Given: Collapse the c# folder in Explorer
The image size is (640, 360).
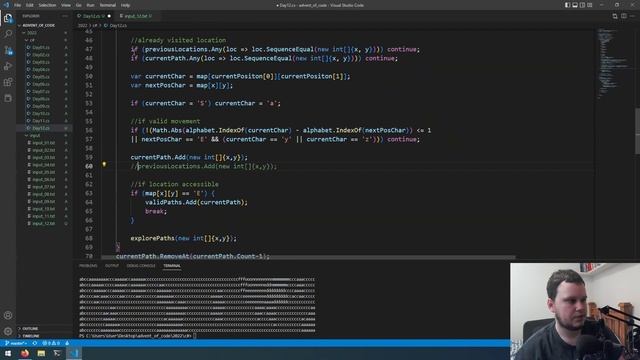Looking at the screenshot, I should click(32, 40).
